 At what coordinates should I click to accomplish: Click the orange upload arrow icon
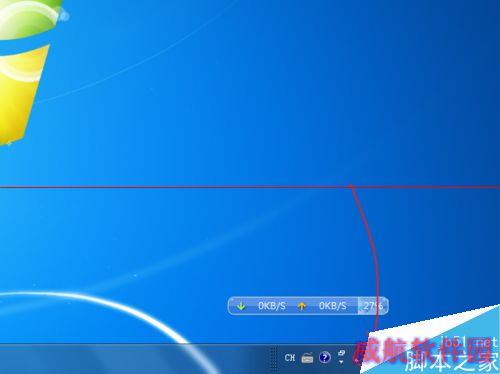[302, 306]
